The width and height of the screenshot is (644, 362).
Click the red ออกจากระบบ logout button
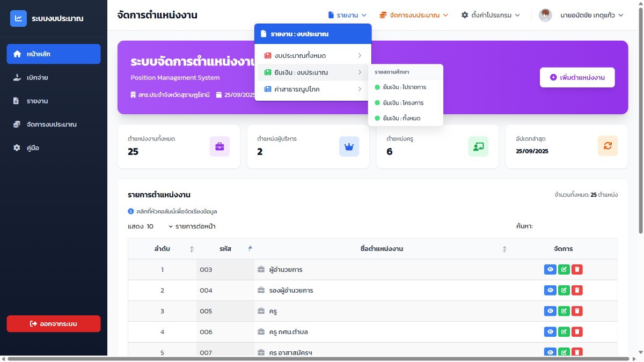(x=54, y=324)
